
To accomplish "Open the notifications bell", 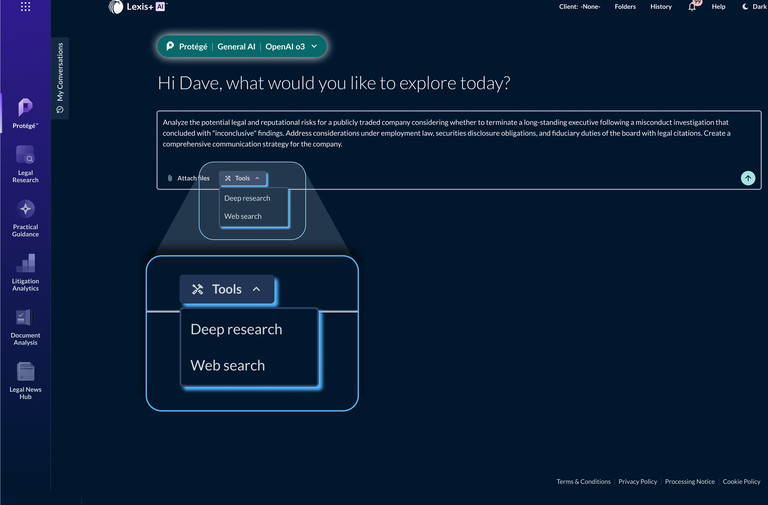I will 693,6.
